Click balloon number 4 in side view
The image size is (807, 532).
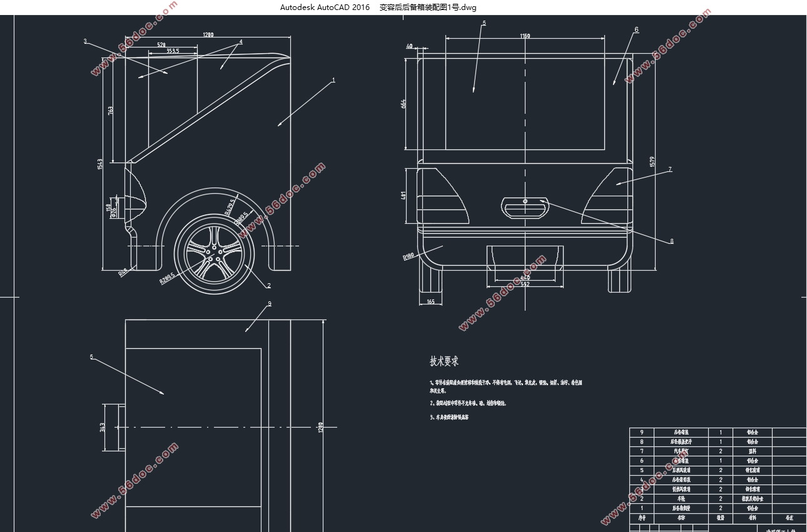pyautogui.click(x=241, y=42)
